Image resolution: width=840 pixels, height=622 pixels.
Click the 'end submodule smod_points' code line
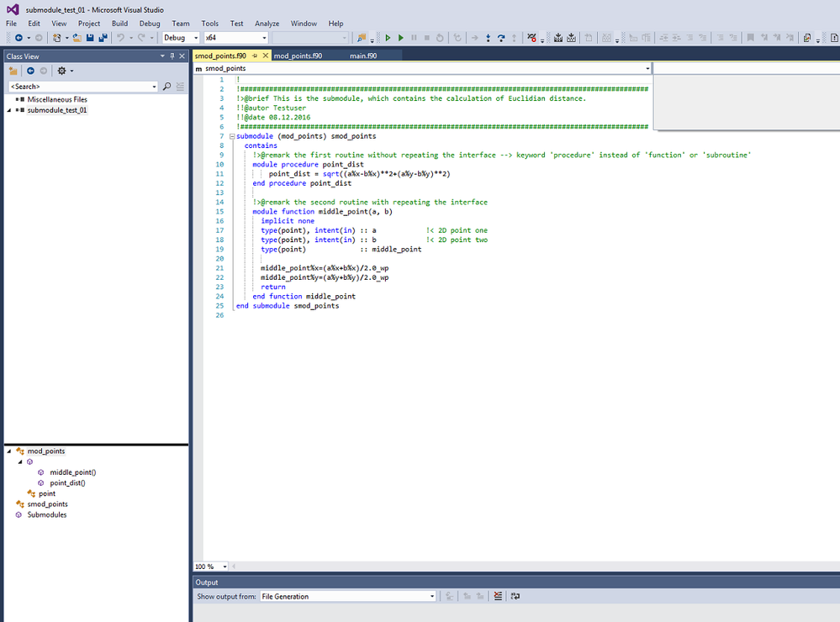click(x=288, y=306)
